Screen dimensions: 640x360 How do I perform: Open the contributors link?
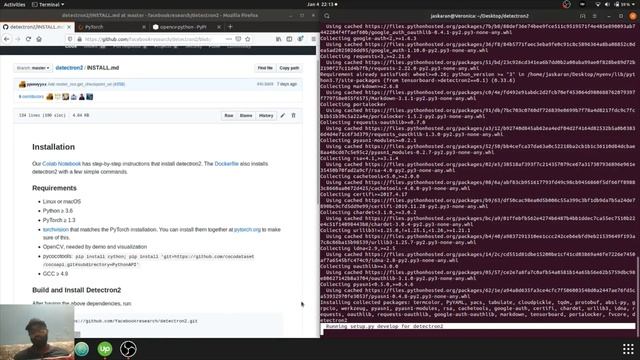click(x=31, y=97)
